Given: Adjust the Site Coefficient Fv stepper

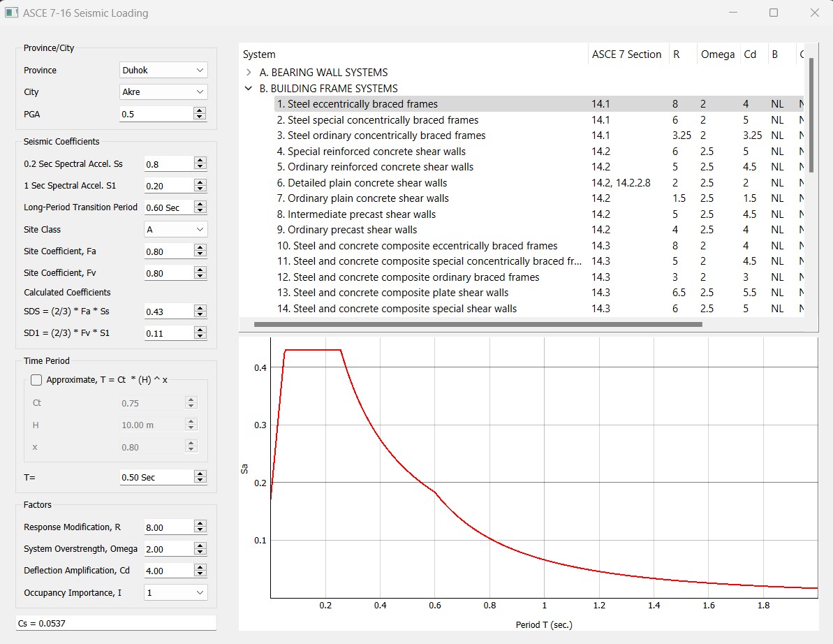Looking at the screenshot, I should (200, 273).
